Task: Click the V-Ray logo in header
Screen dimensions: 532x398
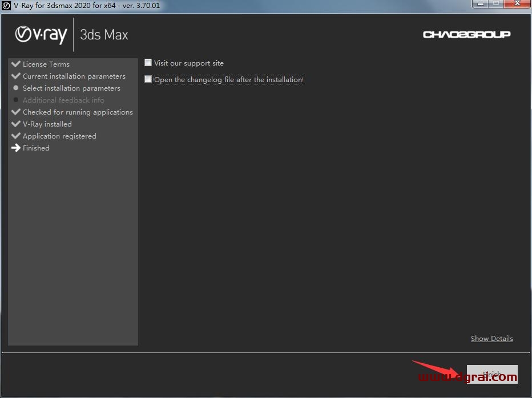Action: [x=41, y=34]
